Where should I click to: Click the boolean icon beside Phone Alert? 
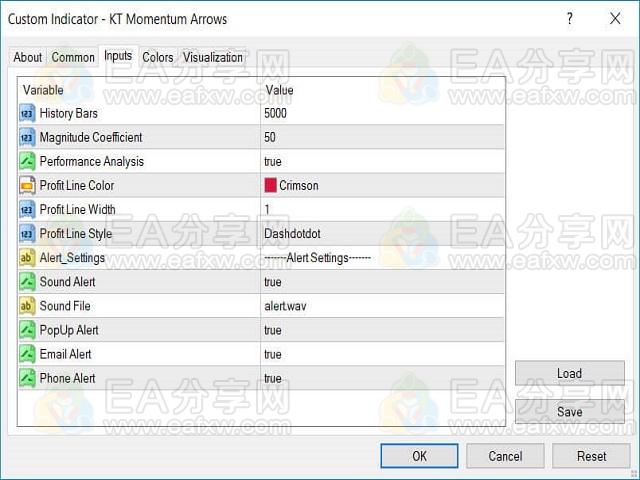click(27, 378)
